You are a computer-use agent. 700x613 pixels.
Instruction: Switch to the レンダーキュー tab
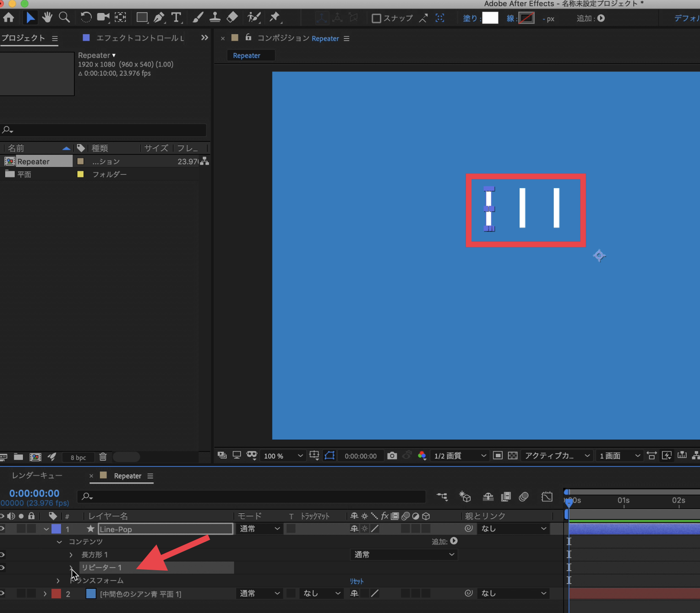click(37, 476)
